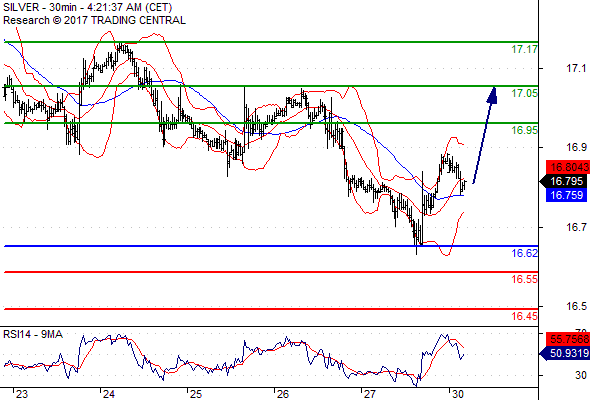Click date marker 30 on time axis
The image size is (590, 400).
click(457, 394)
